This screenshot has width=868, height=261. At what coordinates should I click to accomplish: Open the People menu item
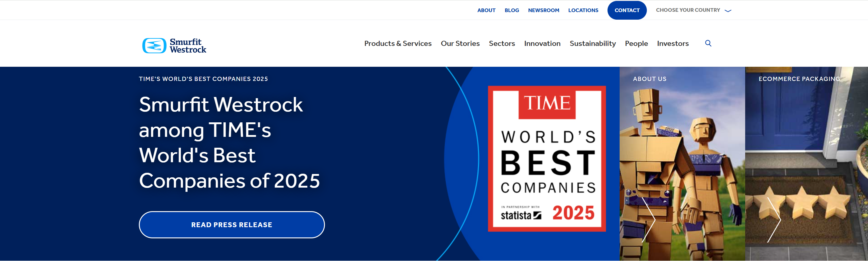pos(636,43)
